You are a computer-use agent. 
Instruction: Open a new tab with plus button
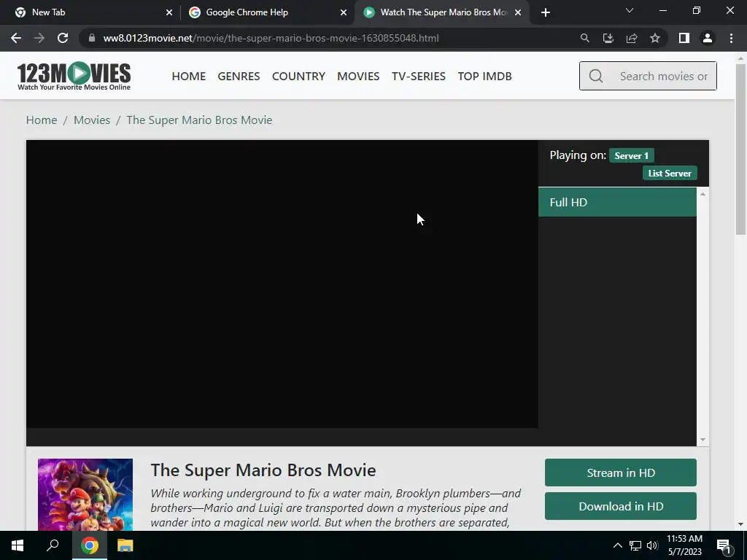click(546, 12)
